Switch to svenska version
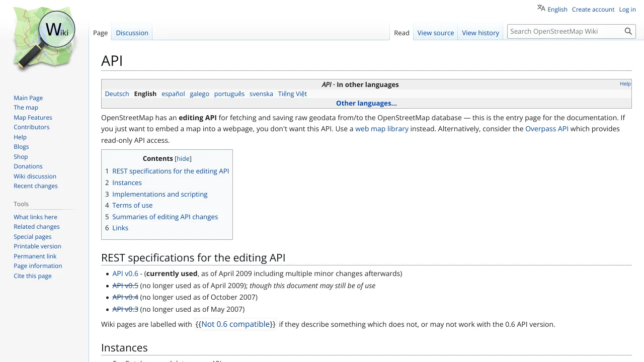This screenshot has height=362, width=644. click(261, 94)
